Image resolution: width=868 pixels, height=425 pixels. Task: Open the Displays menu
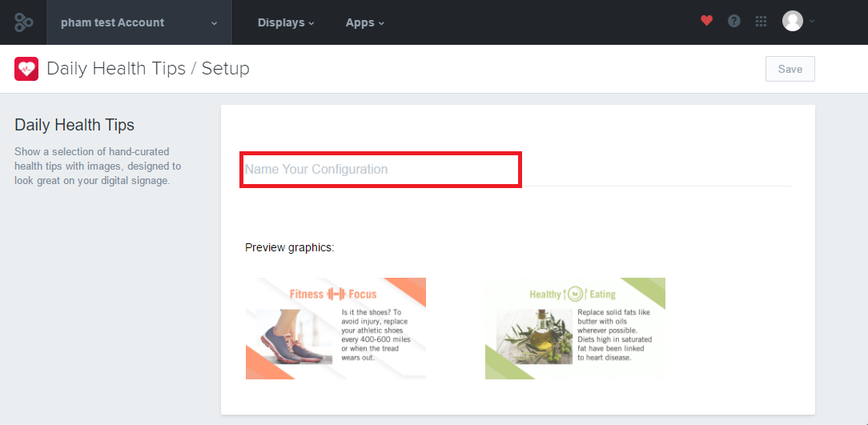coord(286,22)
